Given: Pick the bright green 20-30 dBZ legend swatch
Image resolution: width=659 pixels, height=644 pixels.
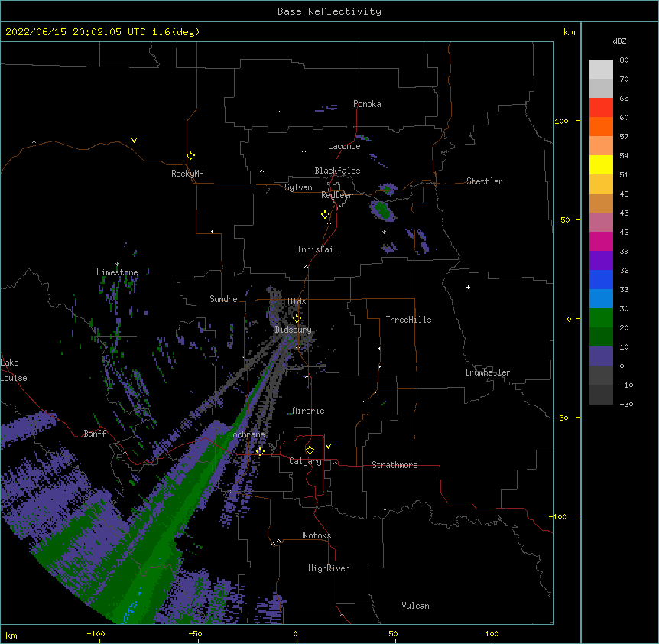Looking at the screenshot, I should coord(601,318).
